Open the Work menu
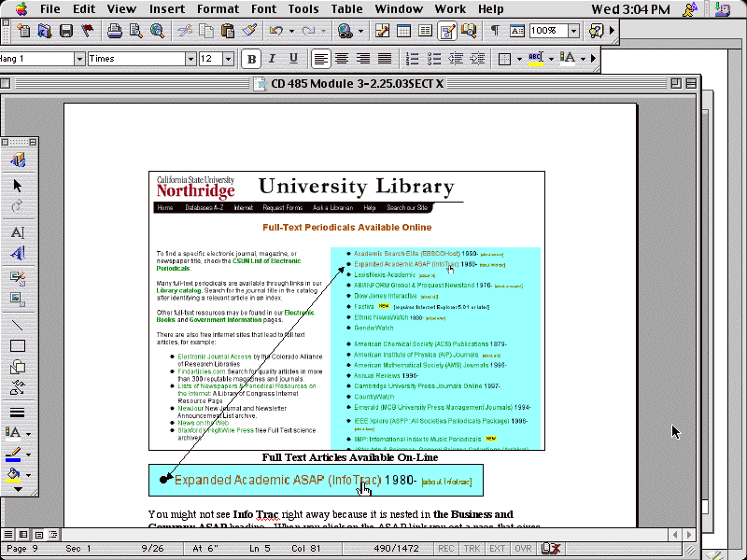The image size is (747, 560). (450, 9)
